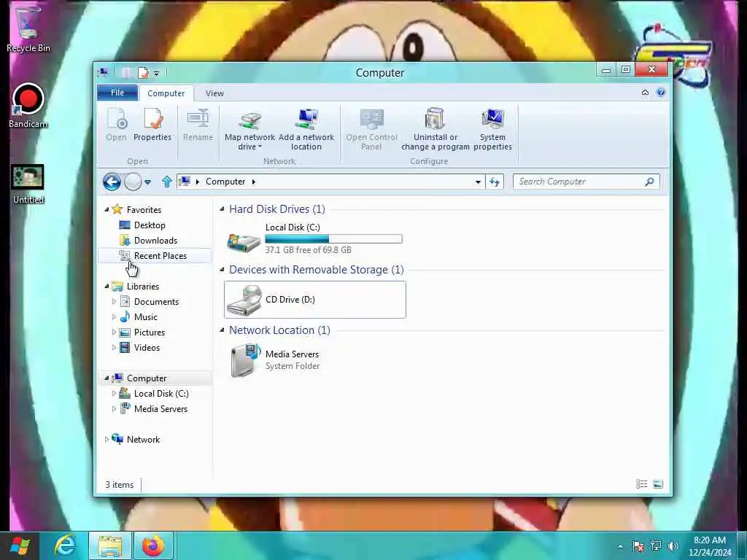Click the Computer breadcrumb in address bar
747x560 pixels.
225,182
